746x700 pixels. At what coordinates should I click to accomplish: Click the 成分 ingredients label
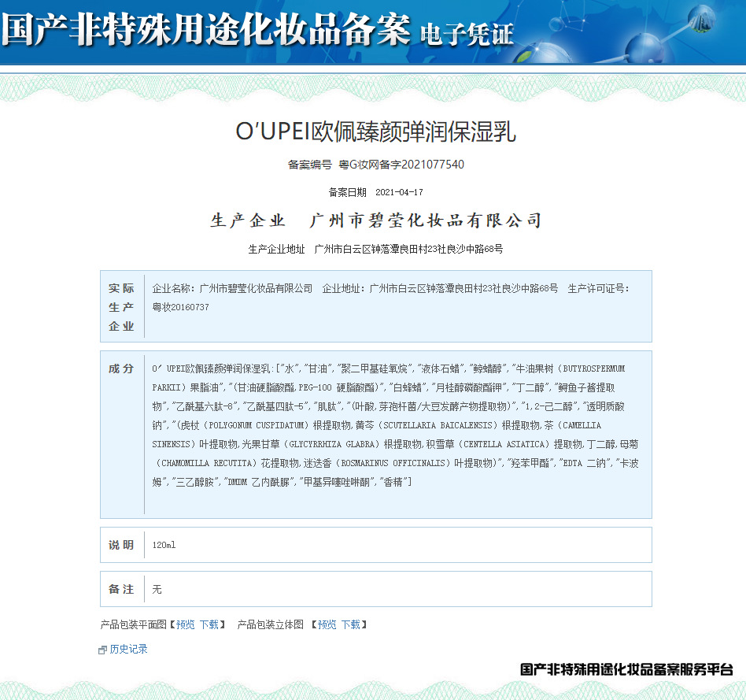tap(121, 369)
